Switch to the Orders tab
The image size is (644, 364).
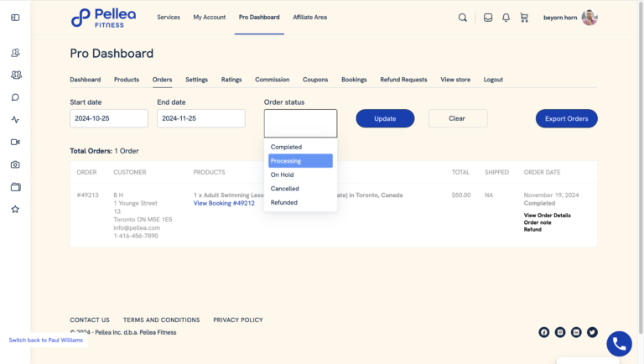pos(162,80)
